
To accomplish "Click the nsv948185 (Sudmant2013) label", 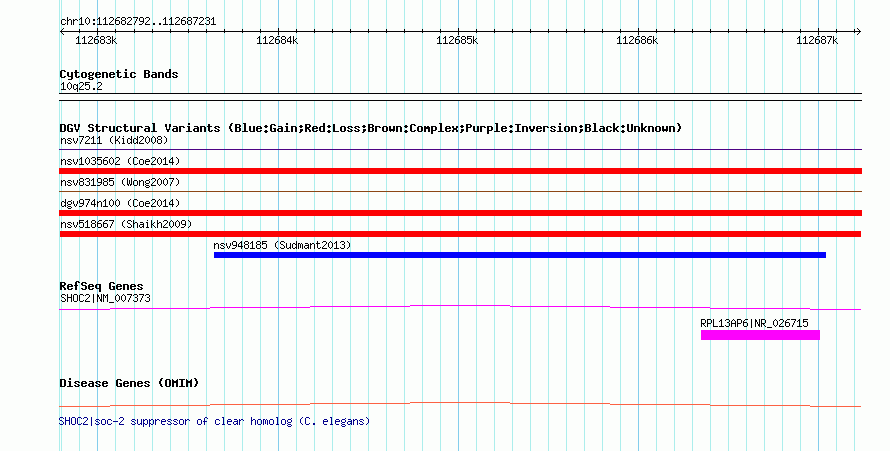I will point(282,245).
